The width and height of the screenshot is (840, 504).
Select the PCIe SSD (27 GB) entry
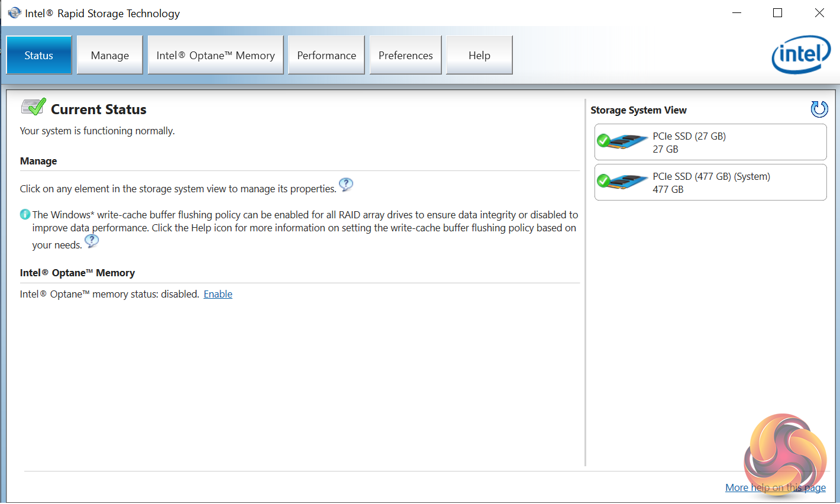[x=710, y=142]
